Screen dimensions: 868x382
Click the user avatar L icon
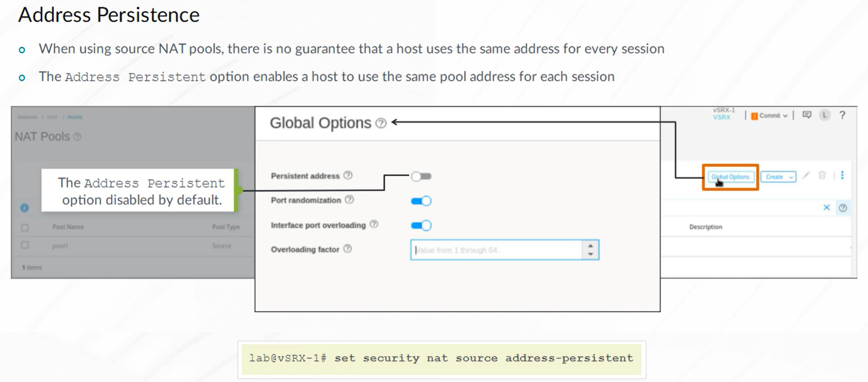824,115
